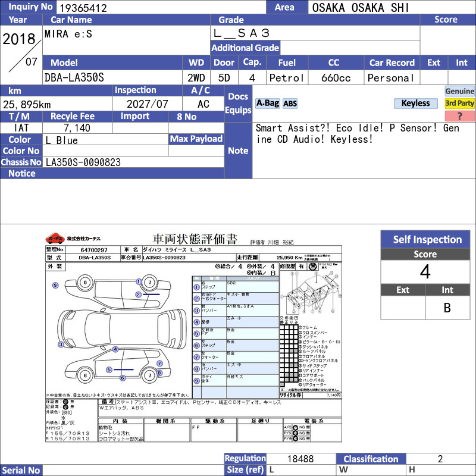The height and width of the screenshot is (476, 476).
Task: Click the door value 5D
Action: (224, 78)
